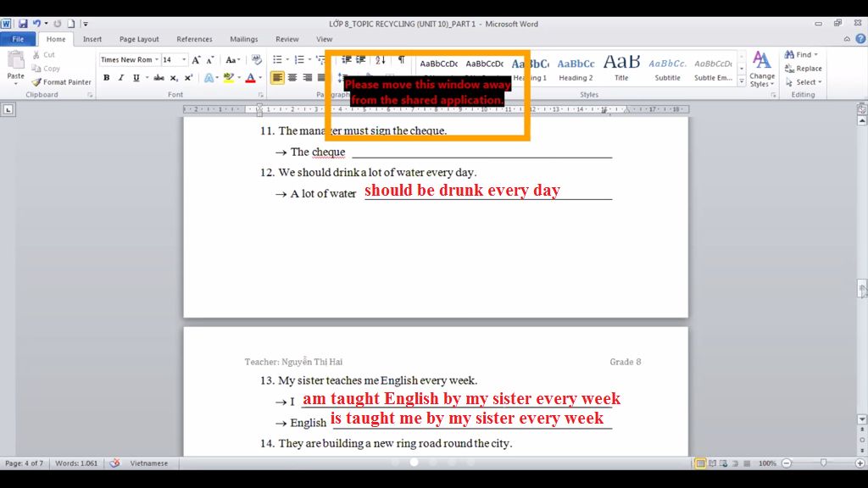Click the zoom slider handle
The height and width of the screenshot is (488, 868).
[823, 463]
